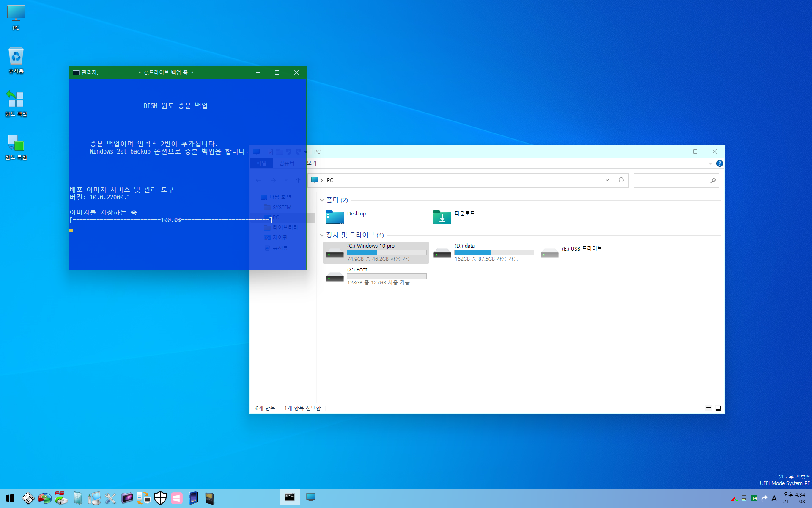Image resolution: width=812 pixels, height=508 pixels.
Task: Launch the 윈도 복원 desktop shortcut
Action: coord(16,147)
